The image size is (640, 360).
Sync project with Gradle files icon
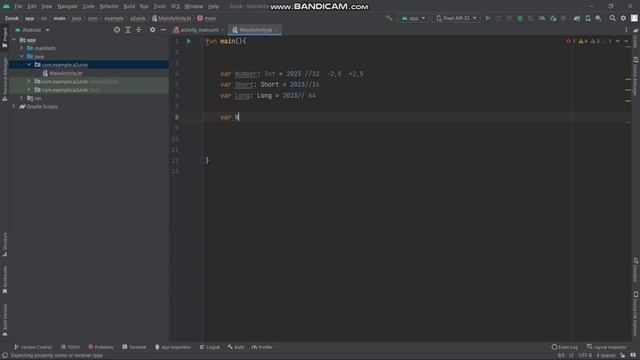pyautogui.click(x=577, y=18)
